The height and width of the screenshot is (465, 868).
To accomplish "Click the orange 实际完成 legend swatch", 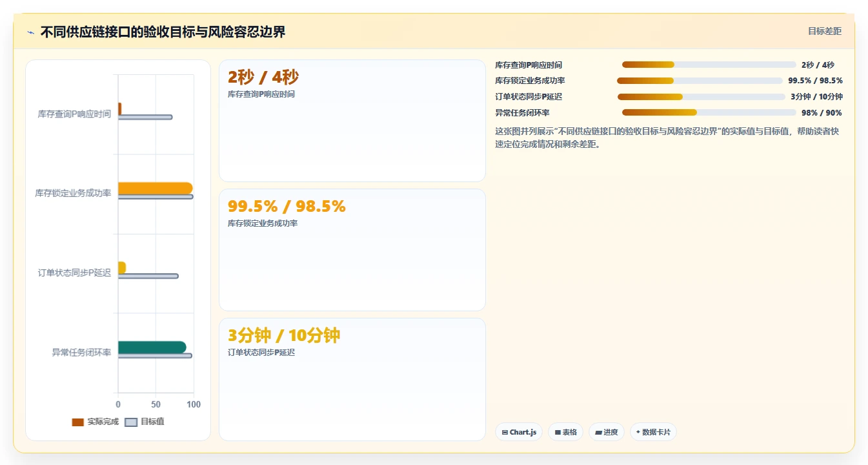I will coord(77,422).
